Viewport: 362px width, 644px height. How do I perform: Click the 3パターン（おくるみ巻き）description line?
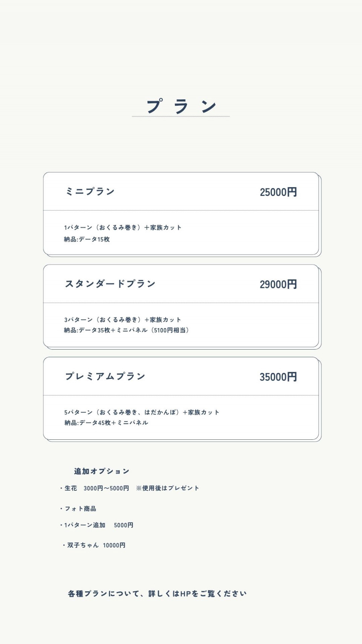[x=123, y=320]
